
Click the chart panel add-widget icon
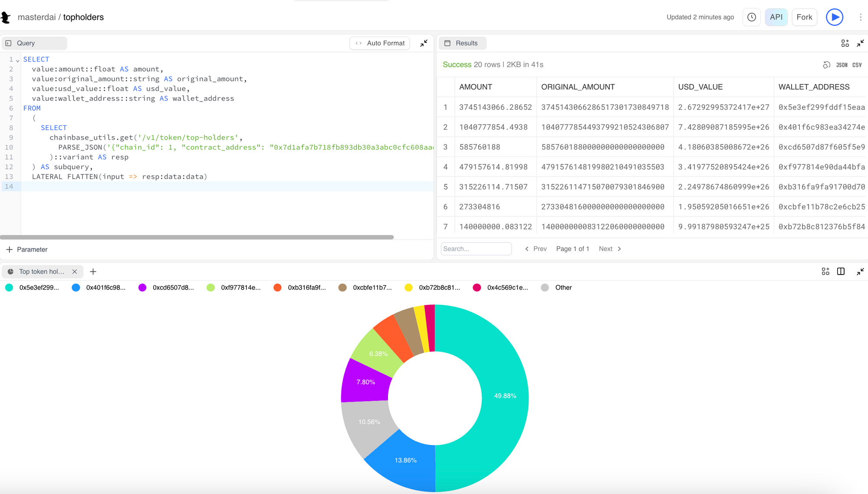point(825,272)
